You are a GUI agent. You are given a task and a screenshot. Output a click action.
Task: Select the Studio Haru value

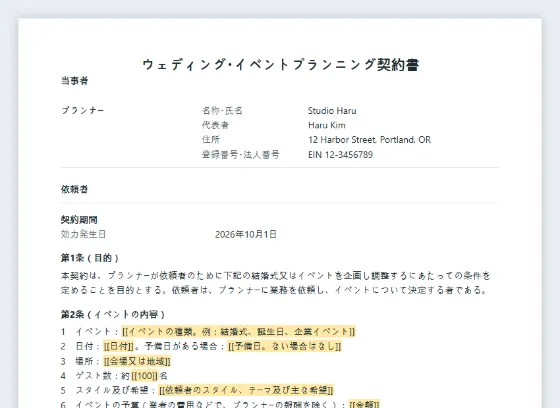(x=332, y=111)
